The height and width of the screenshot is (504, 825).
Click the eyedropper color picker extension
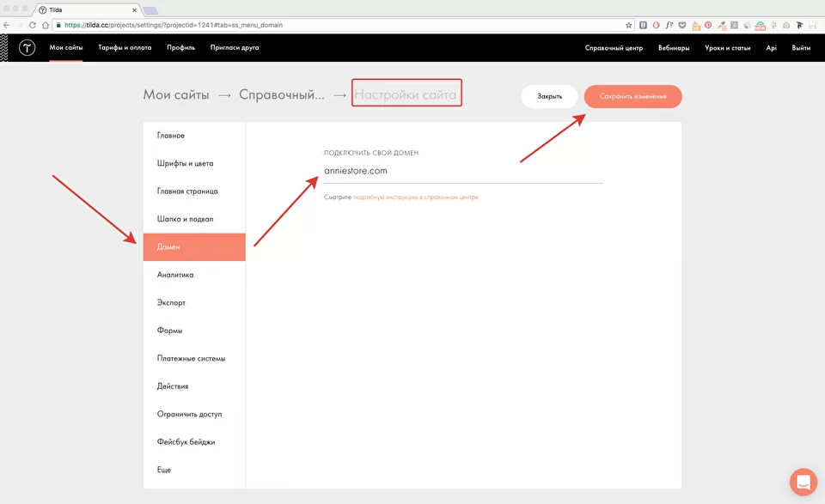(721, 25)
